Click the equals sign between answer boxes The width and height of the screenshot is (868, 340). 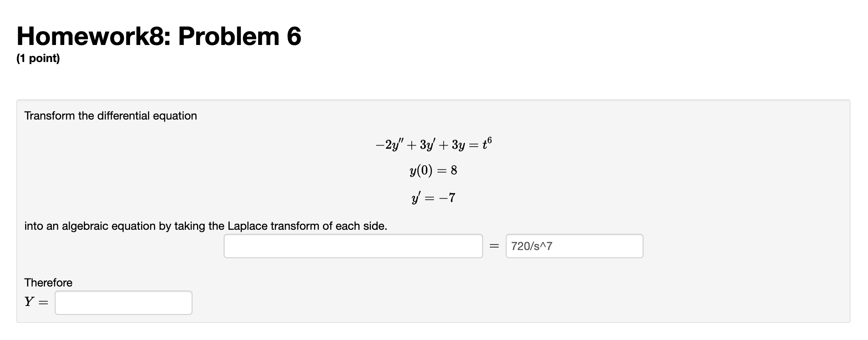coord(493,246)
